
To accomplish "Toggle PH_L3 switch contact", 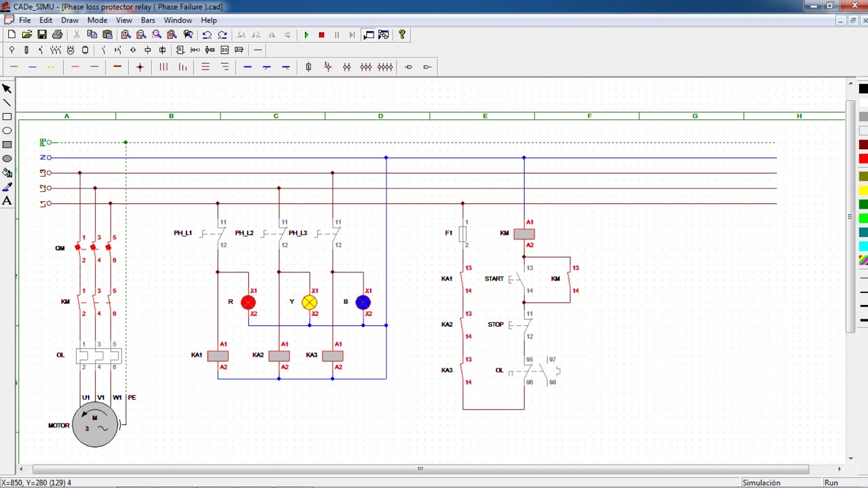I will click(328, 233).
